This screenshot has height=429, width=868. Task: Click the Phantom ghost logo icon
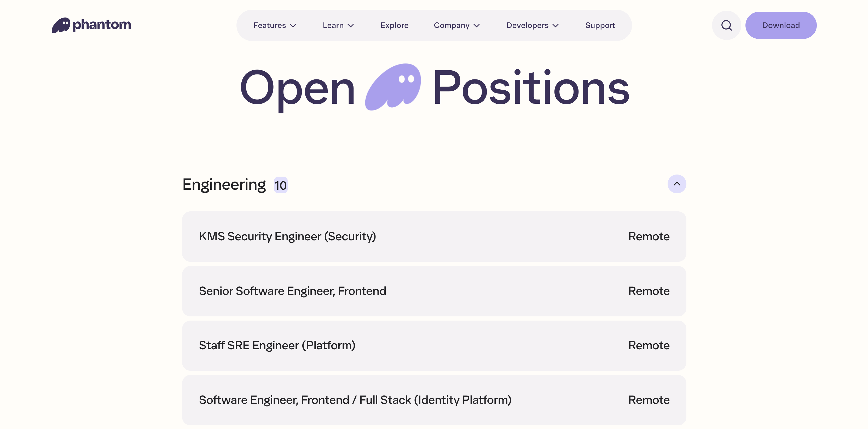[61, 25]
